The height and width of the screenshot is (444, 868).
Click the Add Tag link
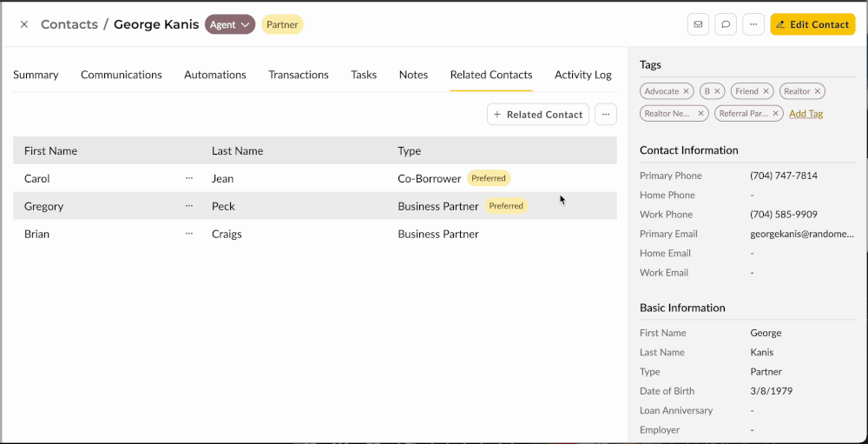[806, 114]
